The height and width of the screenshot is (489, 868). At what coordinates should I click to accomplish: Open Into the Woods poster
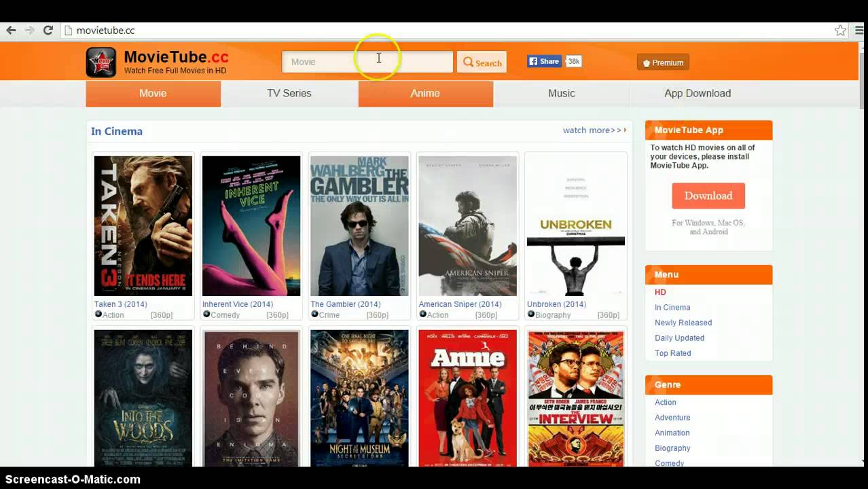click(143, 398)
